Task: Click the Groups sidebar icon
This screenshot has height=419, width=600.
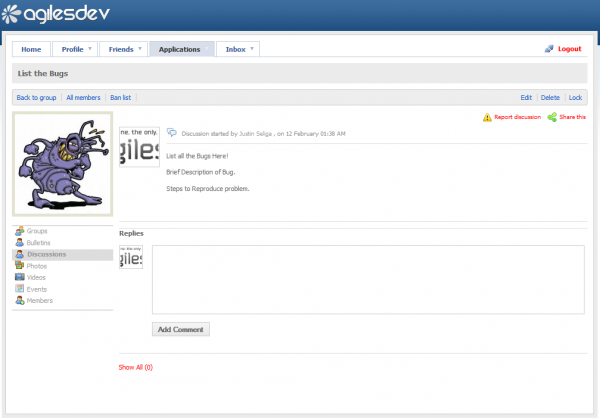Action: (x=20, y=231)
